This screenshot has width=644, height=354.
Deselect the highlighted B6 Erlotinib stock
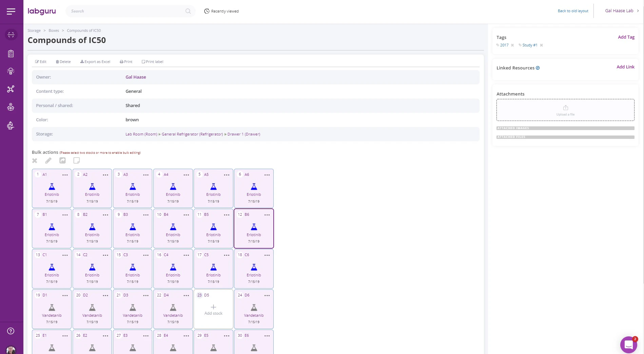pyautogui.click(x=254, y=229)
